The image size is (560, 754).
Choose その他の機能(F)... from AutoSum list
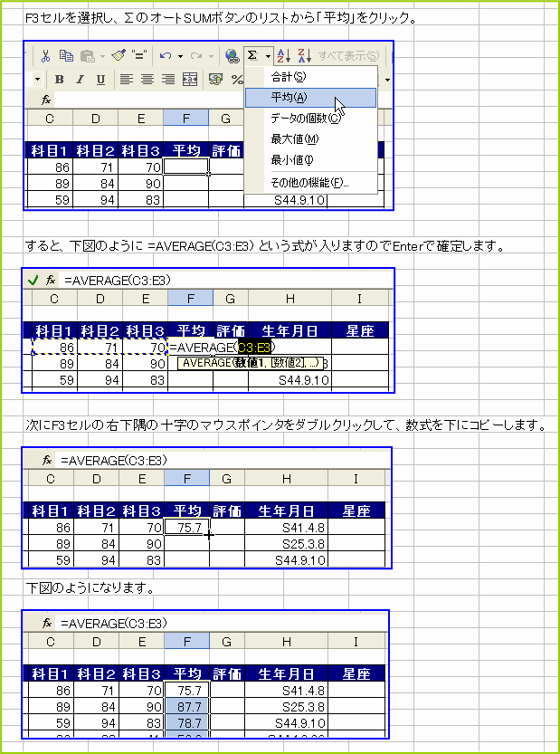(x=310, y=183)
